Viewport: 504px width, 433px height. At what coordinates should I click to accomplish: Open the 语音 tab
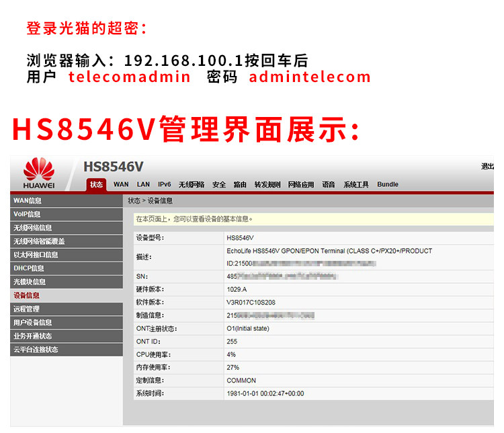click(x=329, y=184)
